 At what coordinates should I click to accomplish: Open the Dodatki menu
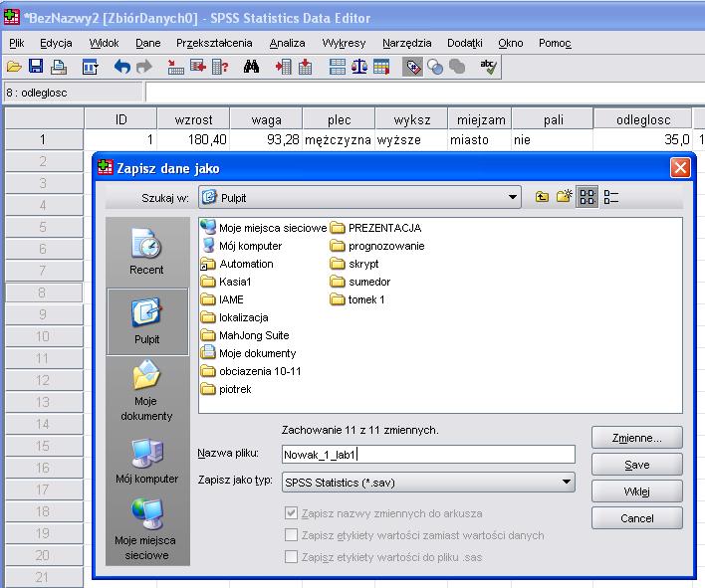465,43
